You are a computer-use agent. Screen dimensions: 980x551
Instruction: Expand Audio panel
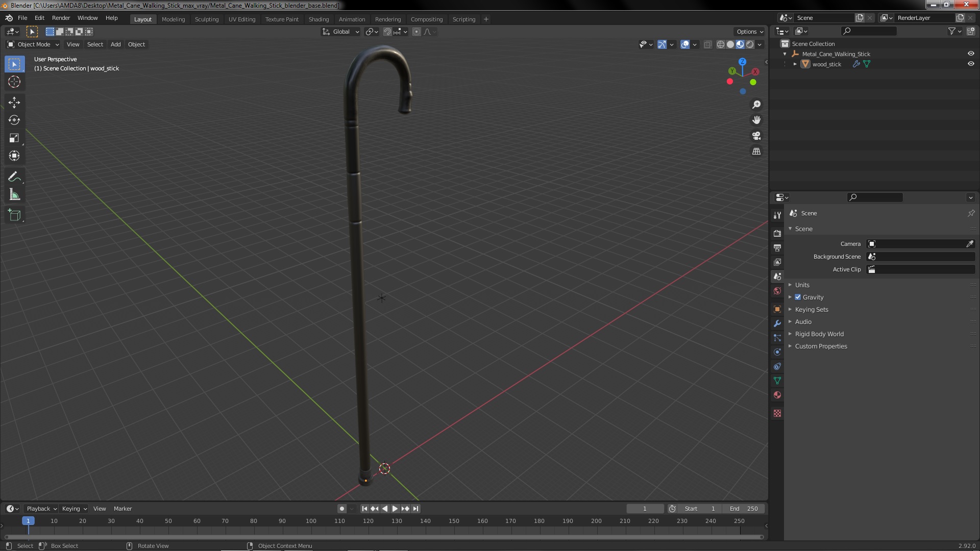coord(803,321)
